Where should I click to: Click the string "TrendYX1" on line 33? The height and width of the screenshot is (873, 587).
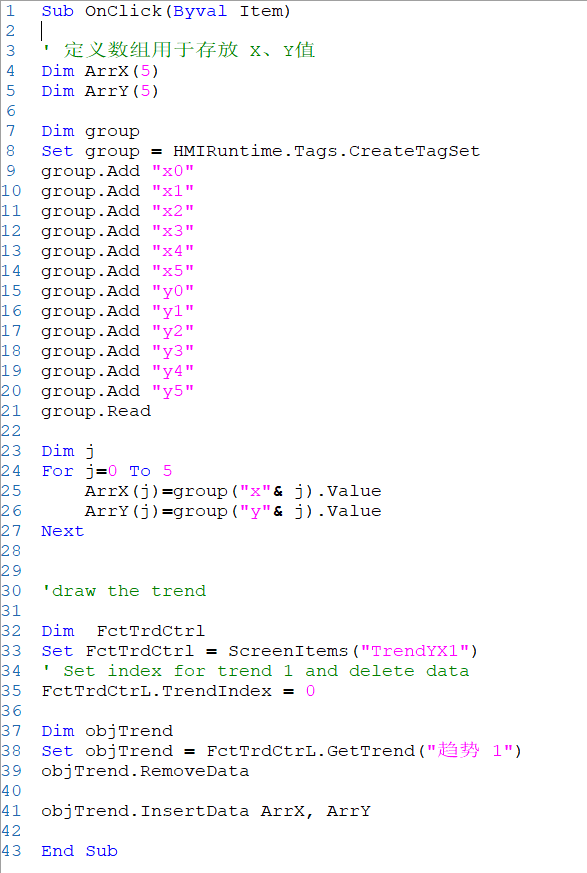pyautogui.click(x=414, y=651)
